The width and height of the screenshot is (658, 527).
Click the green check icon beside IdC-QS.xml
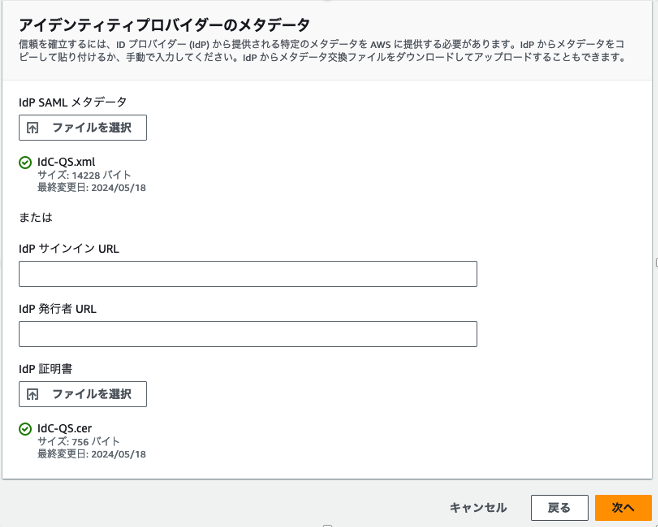[25, 162]
